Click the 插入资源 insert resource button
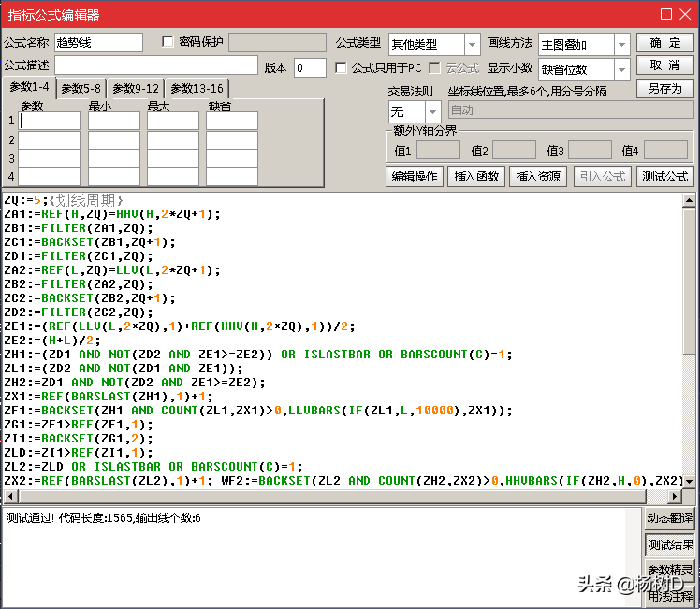Image resolution: width=700 pixels, height=609 pixels. coord(538,176)
